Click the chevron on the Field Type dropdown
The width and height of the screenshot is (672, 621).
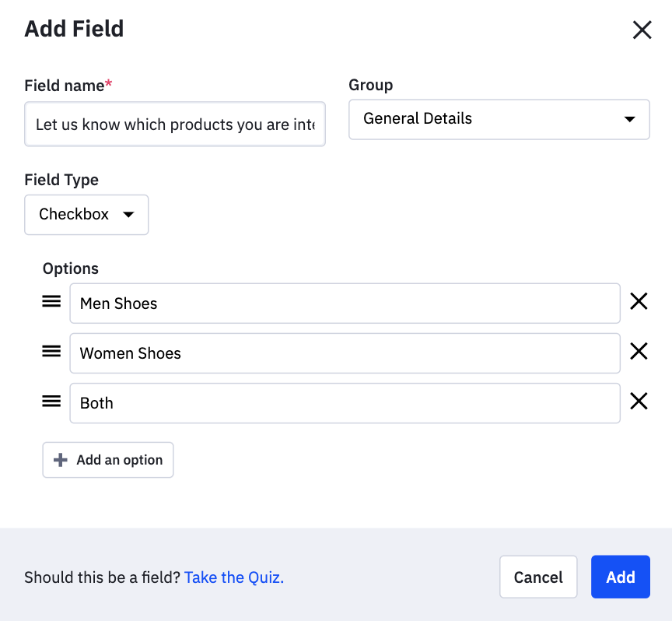[x=129, y=215]
